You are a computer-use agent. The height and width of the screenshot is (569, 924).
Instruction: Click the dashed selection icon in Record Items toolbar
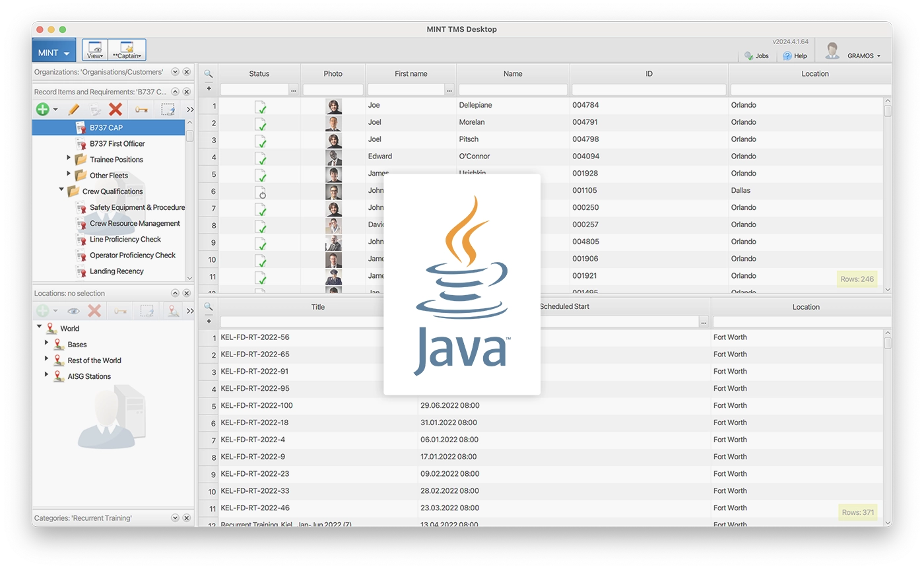coord(168,109)
